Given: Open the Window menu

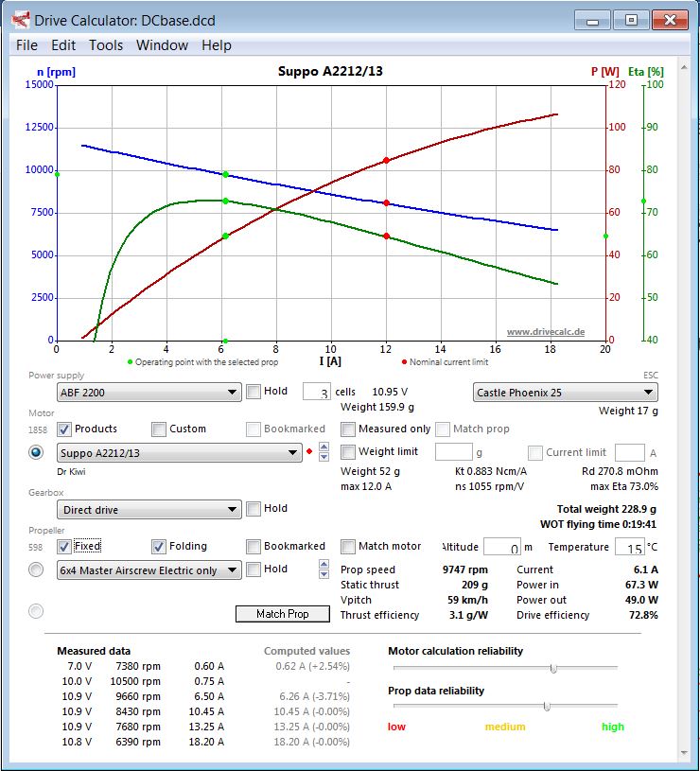Looking at the screenshot, I should tap(162, 45).
